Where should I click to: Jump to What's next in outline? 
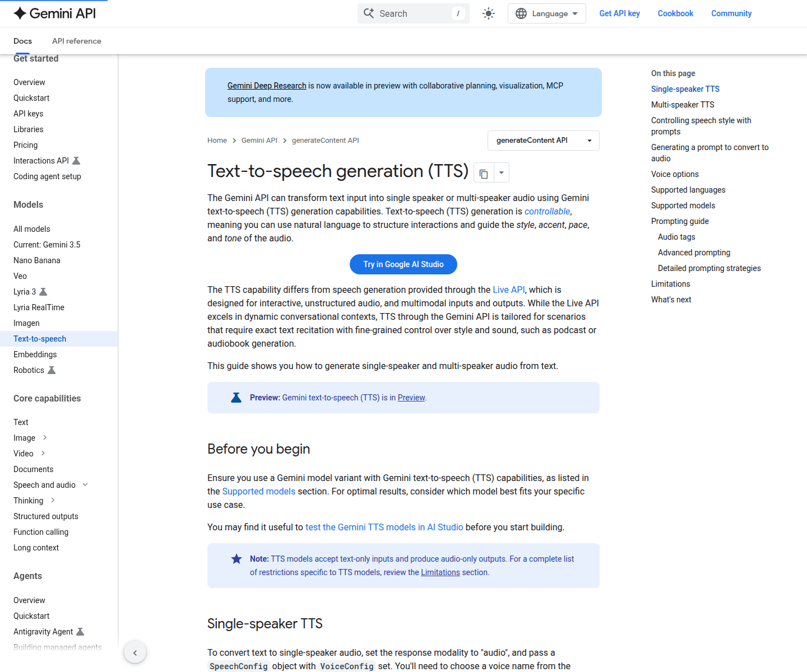pos(671,300)
